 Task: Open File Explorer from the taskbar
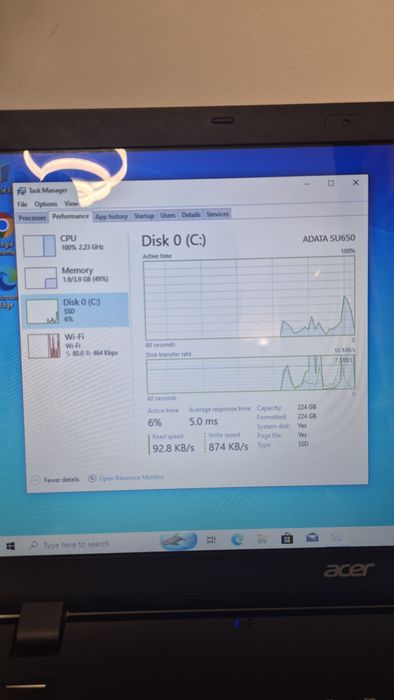pyautogui.click(x=263, y=539)
